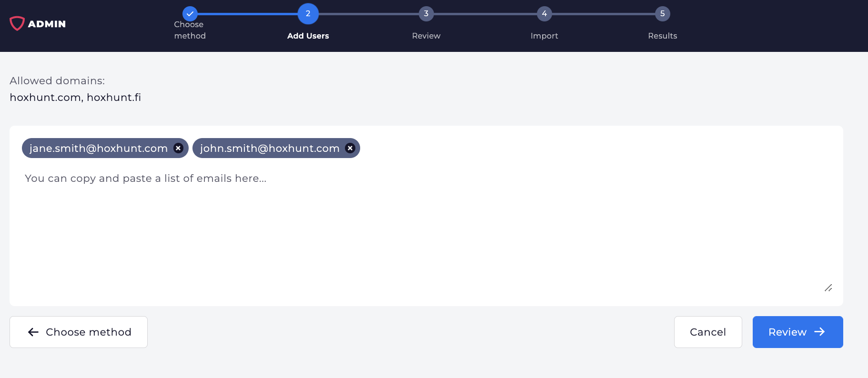The width and height of the screenshot is (868, 378).
Task: Open the Results step label
Action: click(662, 36)
